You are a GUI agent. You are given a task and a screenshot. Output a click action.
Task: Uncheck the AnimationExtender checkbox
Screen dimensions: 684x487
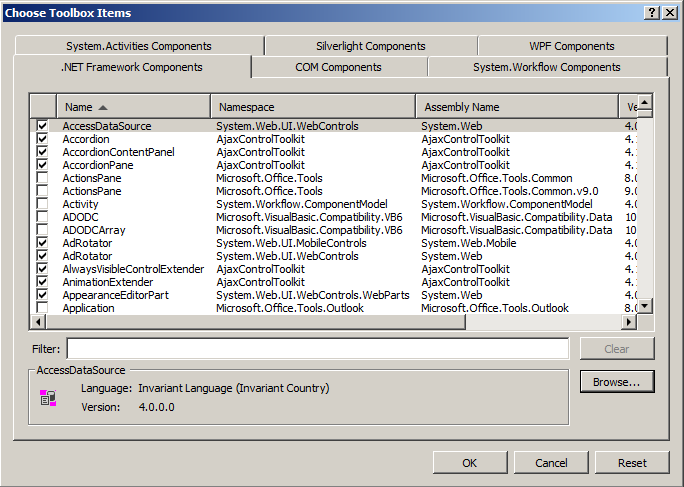[x=42, y=282]
